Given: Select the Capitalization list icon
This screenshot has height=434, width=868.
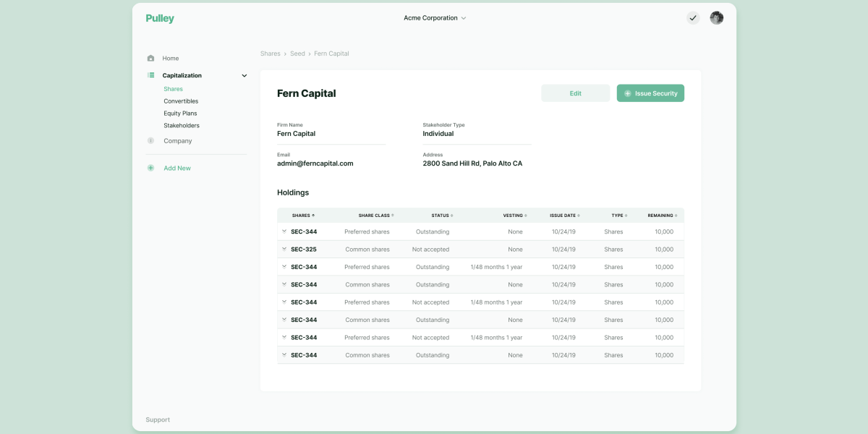Looking at the screenshot, I should pos(150,75).
